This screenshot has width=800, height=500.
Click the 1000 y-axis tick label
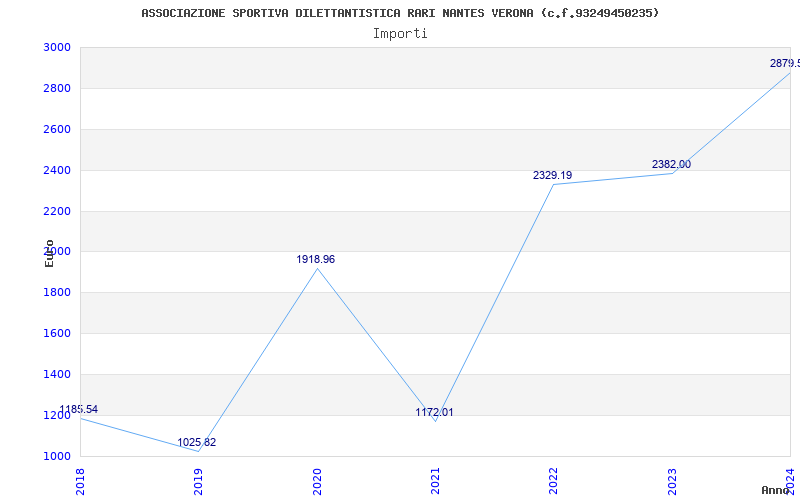click(x=57, y=456)
